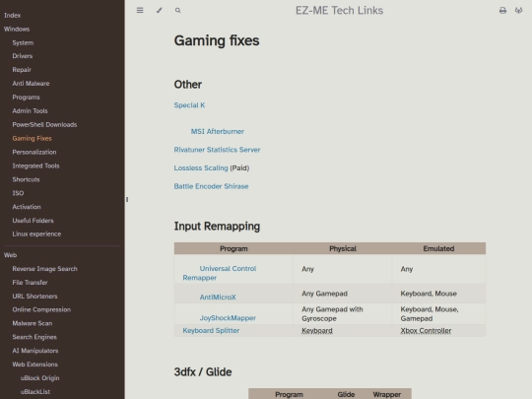The height and width of the screenshot is (399, 532).
Task: Click the sidebar resize handle
Action: coord(127,199)
